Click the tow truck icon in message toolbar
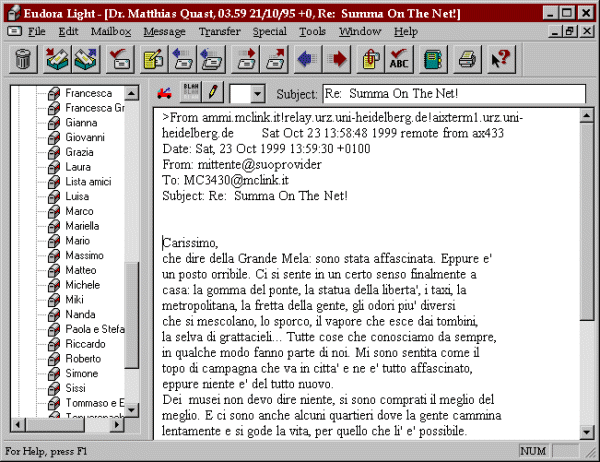 pyautogui.click(x=166, y=94)
